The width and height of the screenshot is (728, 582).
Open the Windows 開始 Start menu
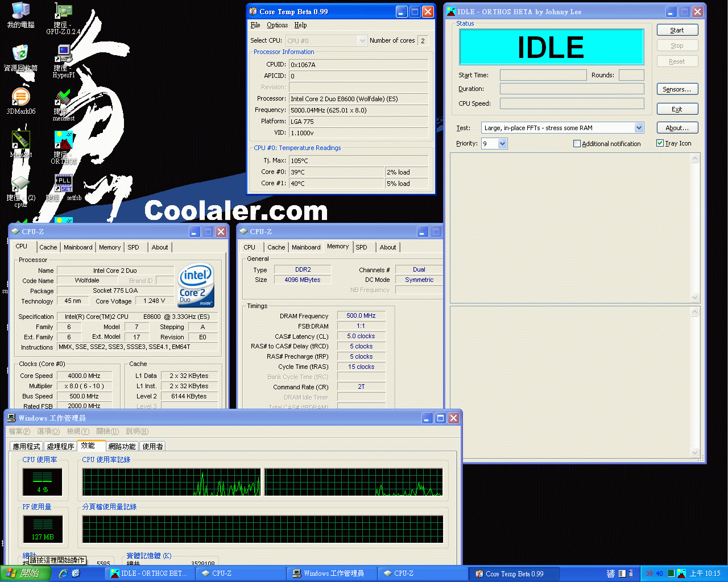[x=24, y=573]
